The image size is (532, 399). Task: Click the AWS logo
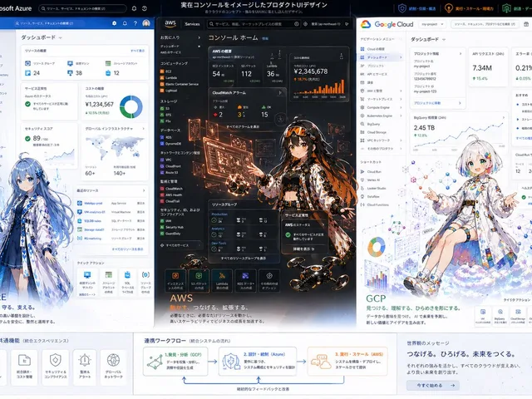pos(170,24)
